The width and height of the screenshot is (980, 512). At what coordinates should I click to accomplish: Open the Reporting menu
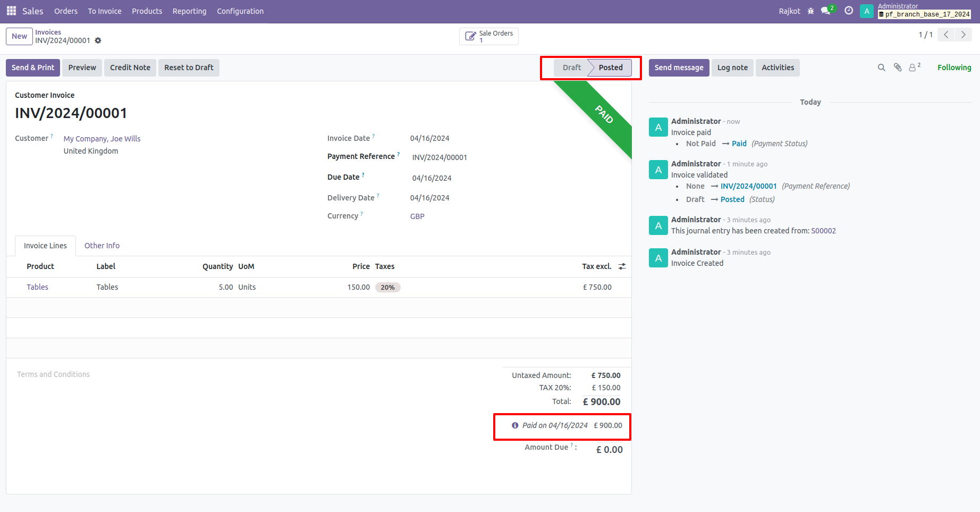point(189,11)
